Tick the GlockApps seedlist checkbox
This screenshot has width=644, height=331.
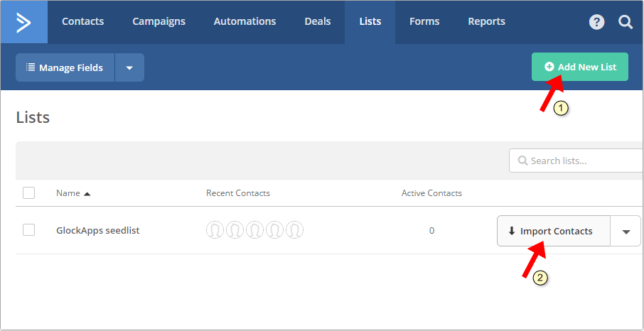(28, 230)
